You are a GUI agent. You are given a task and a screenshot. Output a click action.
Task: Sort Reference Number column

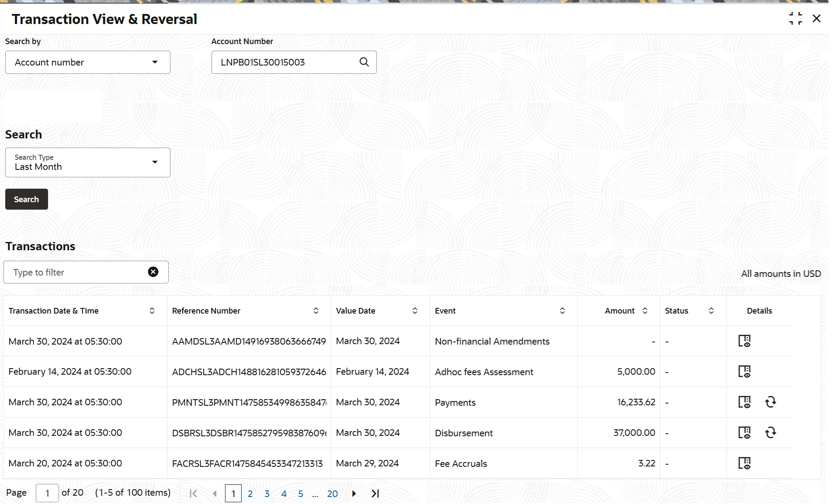point(316,311)
